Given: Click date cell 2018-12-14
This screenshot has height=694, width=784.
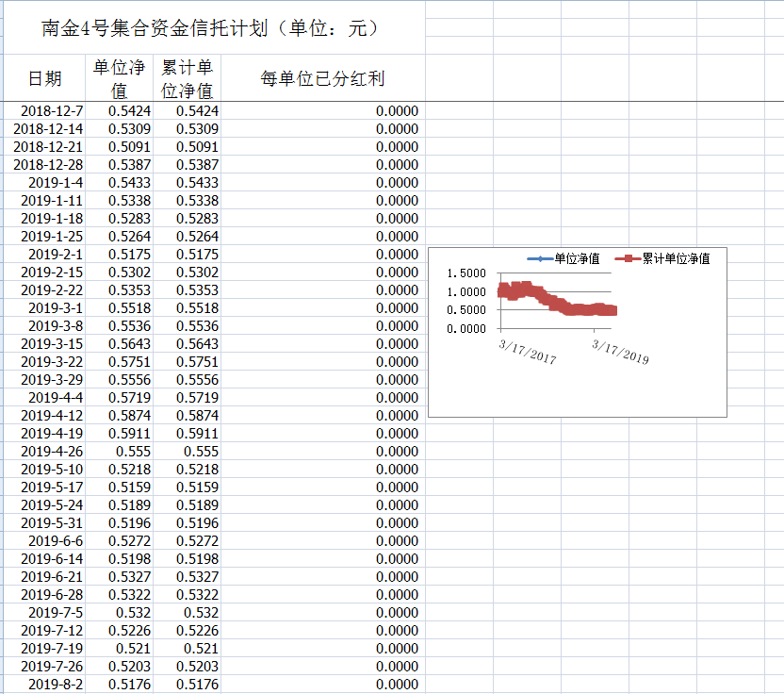Looking at the screenshot, I should [x=44, y=128].
